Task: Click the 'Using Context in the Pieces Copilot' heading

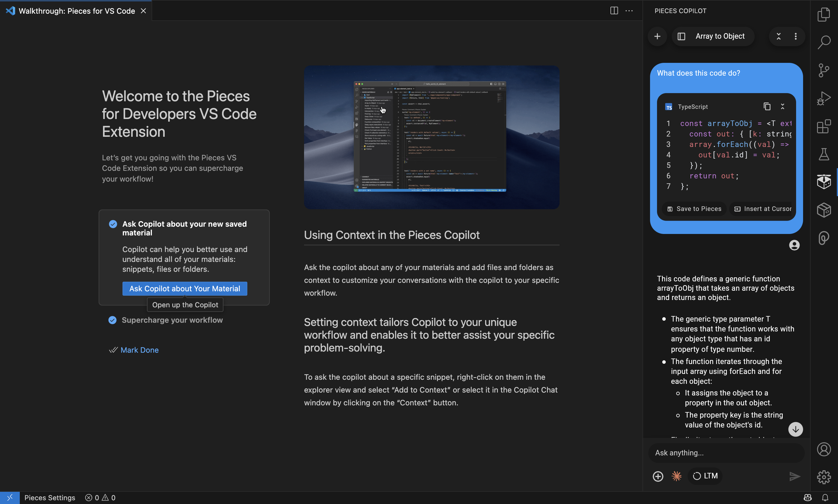Action: coord(391,235)
